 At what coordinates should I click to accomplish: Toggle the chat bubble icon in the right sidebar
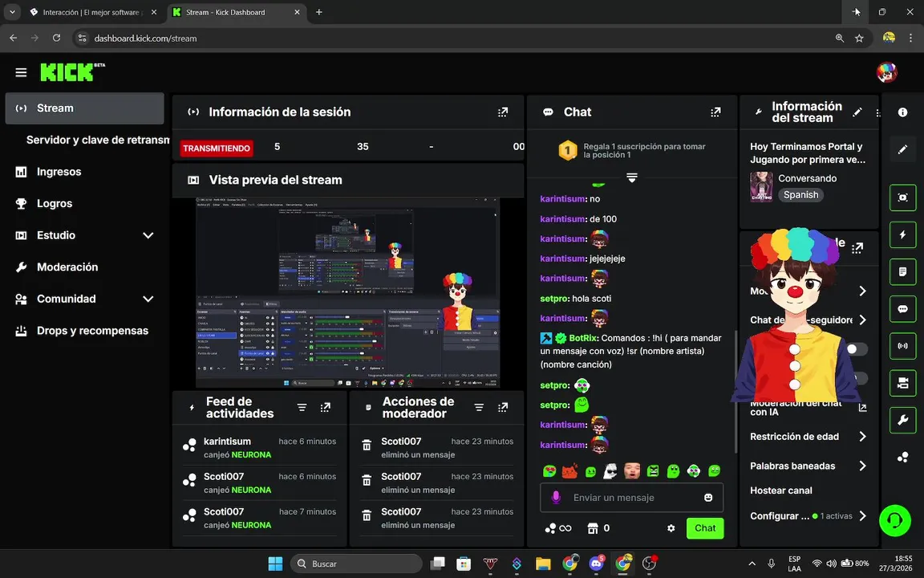[x=902, y=309]
